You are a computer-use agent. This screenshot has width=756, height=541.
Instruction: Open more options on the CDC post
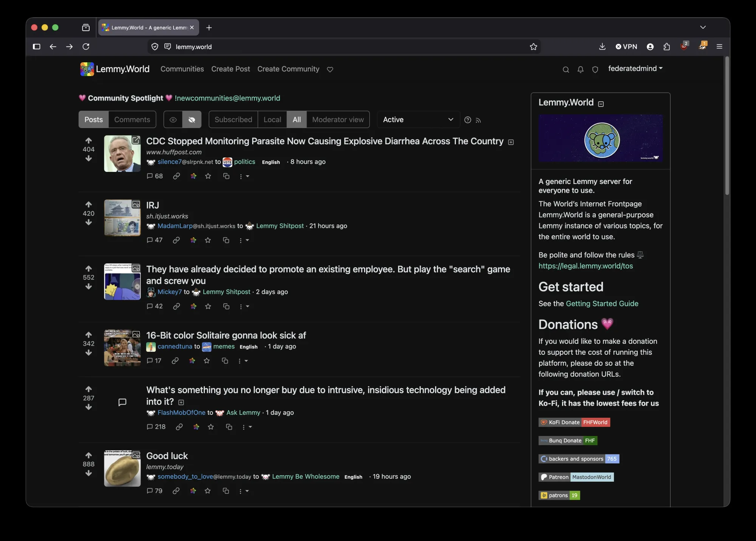pyautogui.click(x=244, y=176)
